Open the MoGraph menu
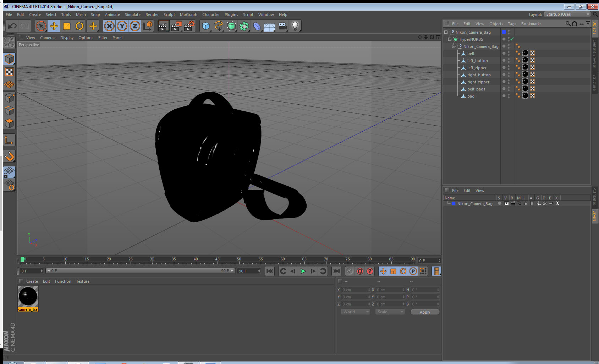The width and height of the screenshot is (599, 364). coord(188,15)
